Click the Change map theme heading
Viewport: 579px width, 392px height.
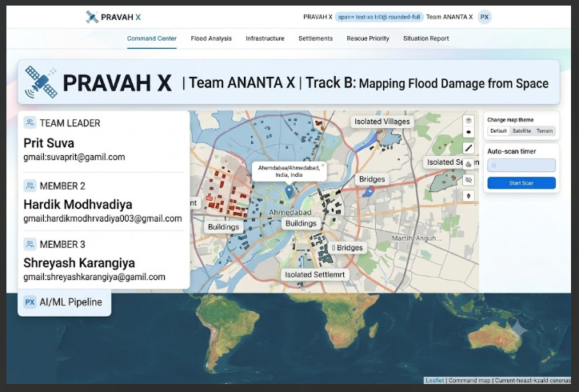(510, 120)
